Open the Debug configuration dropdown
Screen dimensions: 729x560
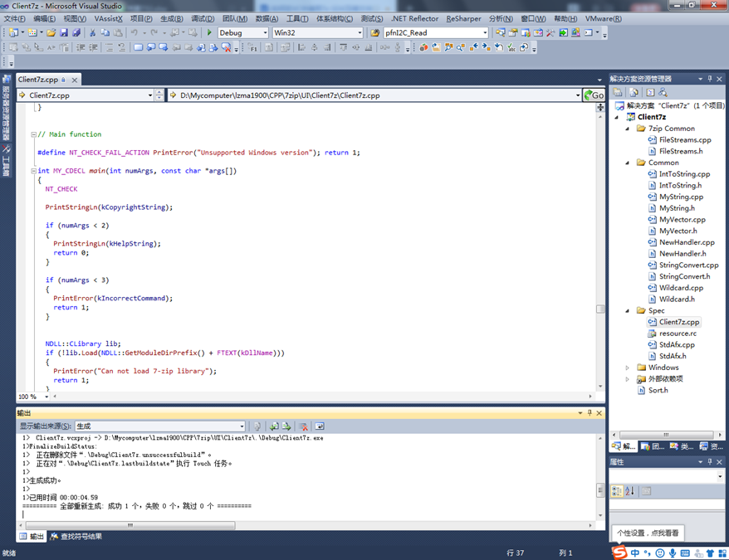(266, 32)
